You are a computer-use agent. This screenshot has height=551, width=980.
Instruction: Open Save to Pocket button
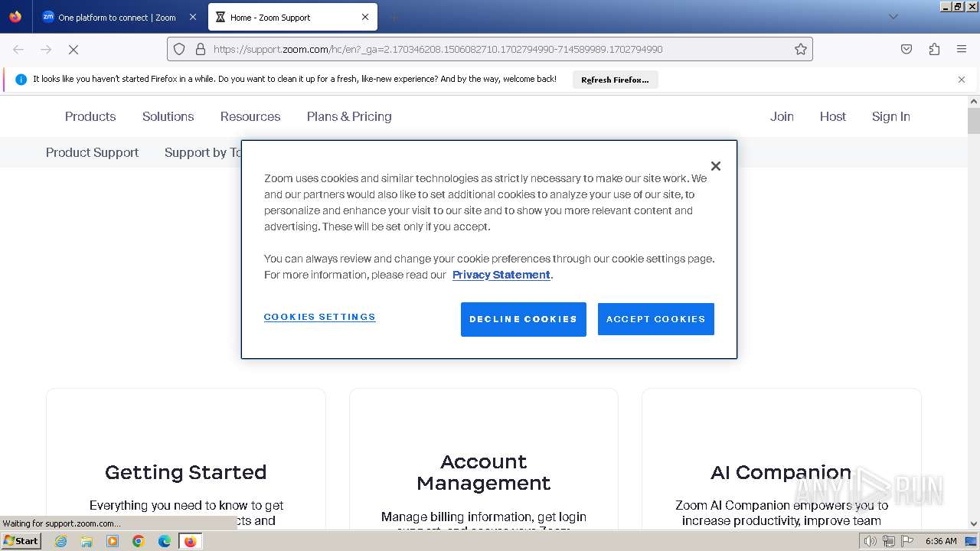[906, 49]
